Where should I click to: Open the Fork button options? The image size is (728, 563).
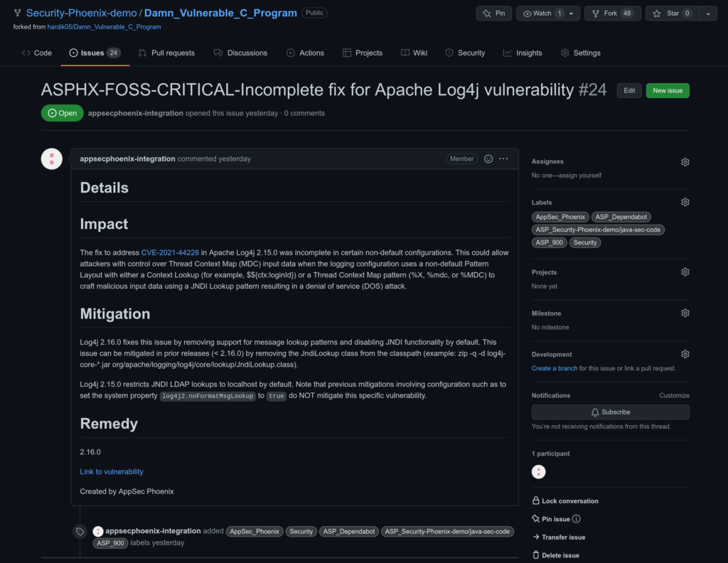click(x=612, y=14)
